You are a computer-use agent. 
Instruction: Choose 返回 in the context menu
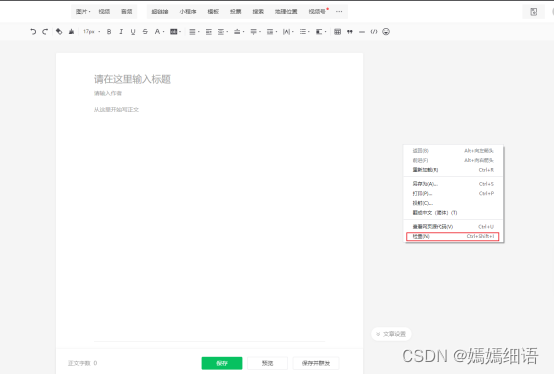453,151
